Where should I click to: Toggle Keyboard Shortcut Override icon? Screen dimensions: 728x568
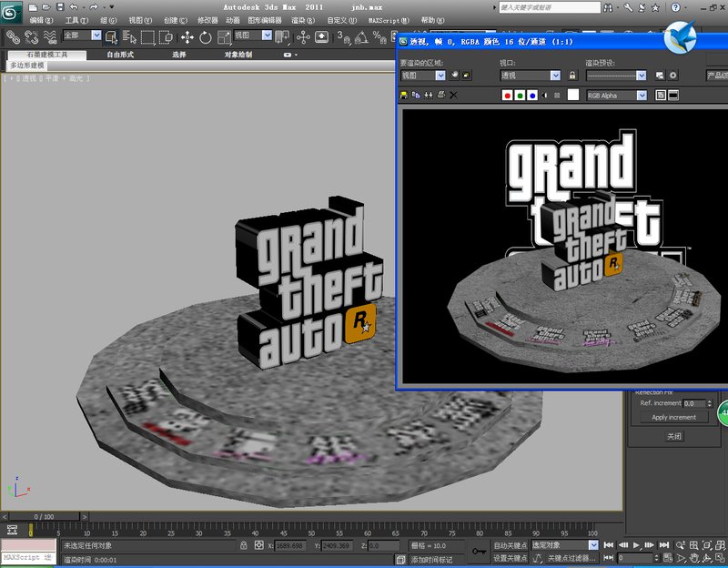(x=322, y=36)
